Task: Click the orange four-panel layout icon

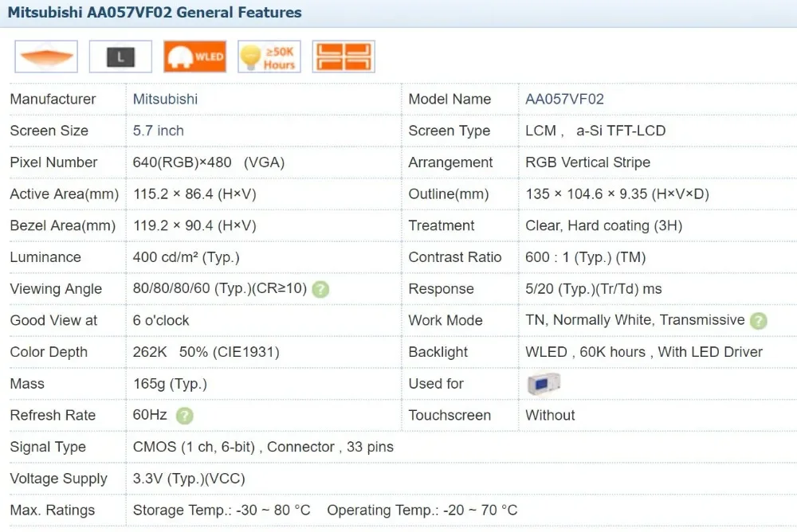Action: [x=344, y=57]
